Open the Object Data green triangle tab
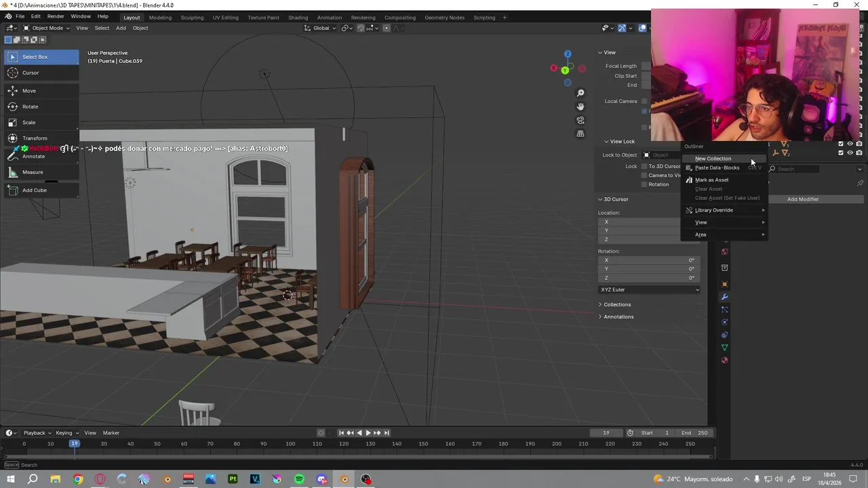This screenshot has height=488, width=868. (x=724, y=348)
